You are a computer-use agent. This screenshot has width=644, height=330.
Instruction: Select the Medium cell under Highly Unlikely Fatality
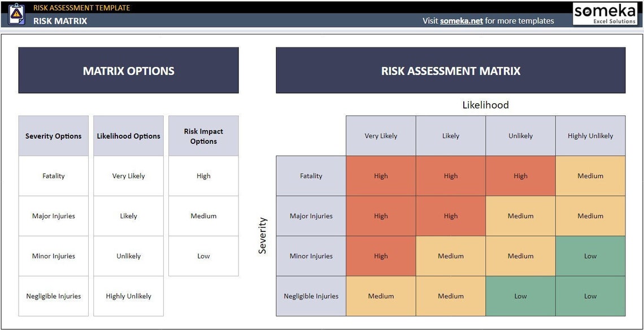click(x=590, y=175)
